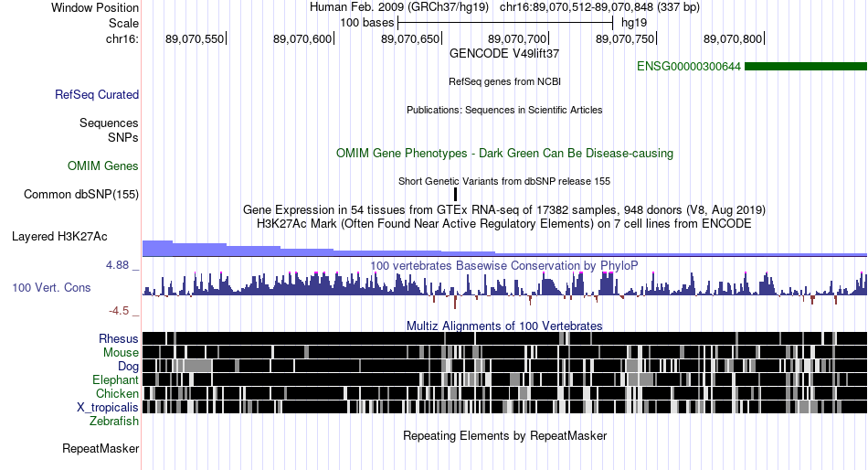The width and height of the screenshot is (868, 470).
Task: Click the 89,070,800 ruler position
Action: 733,38
